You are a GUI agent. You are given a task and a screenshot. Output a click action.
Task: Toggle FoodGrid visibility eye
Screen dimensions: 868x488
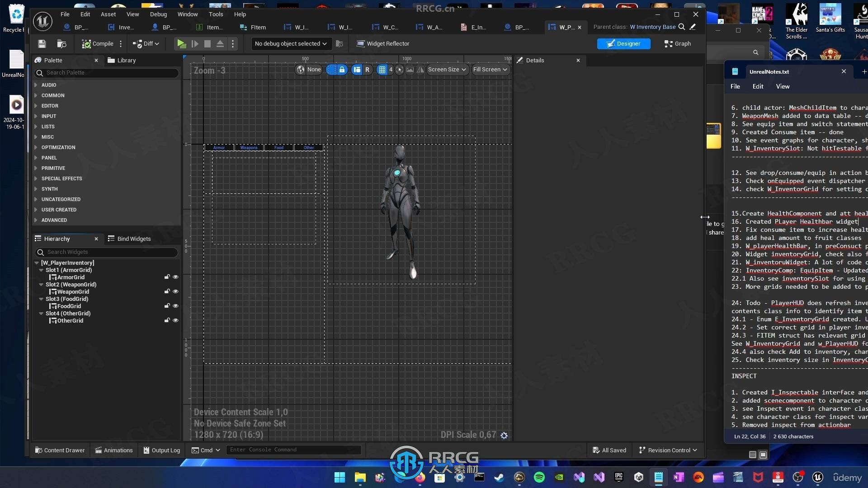point(175,306)
